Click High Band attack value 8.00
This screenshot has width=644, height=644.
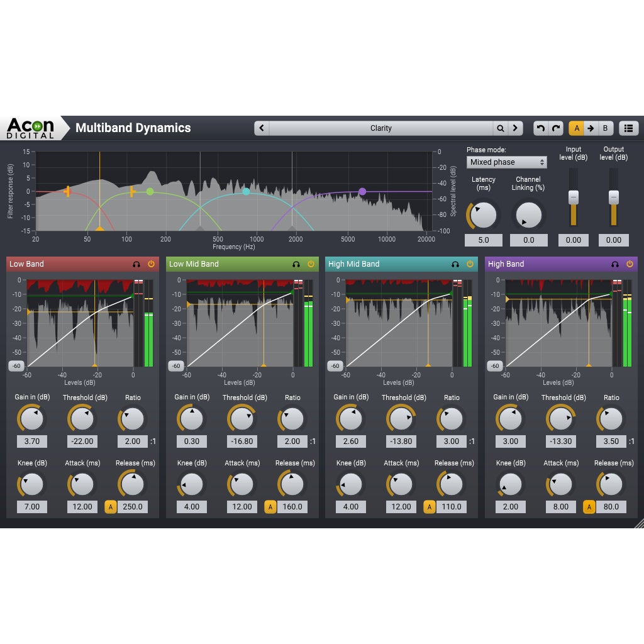point(561,507)
